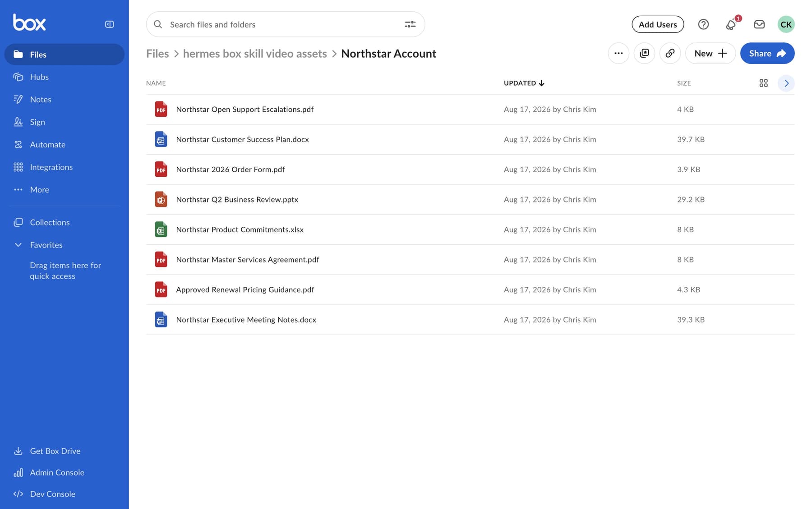Sort by the Updated column
The width and height of the screenshot is (812, 509).
pyautogui.click(x=524, y=83)
